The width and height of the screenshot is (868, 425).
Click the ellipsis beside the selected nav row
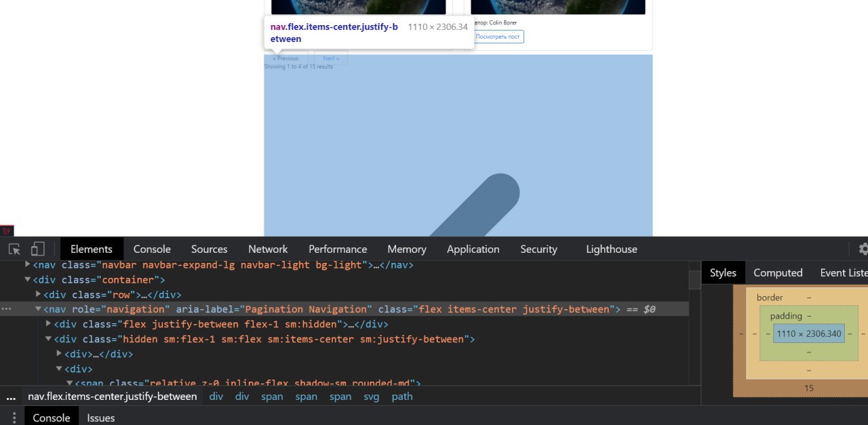coord(6,309)
